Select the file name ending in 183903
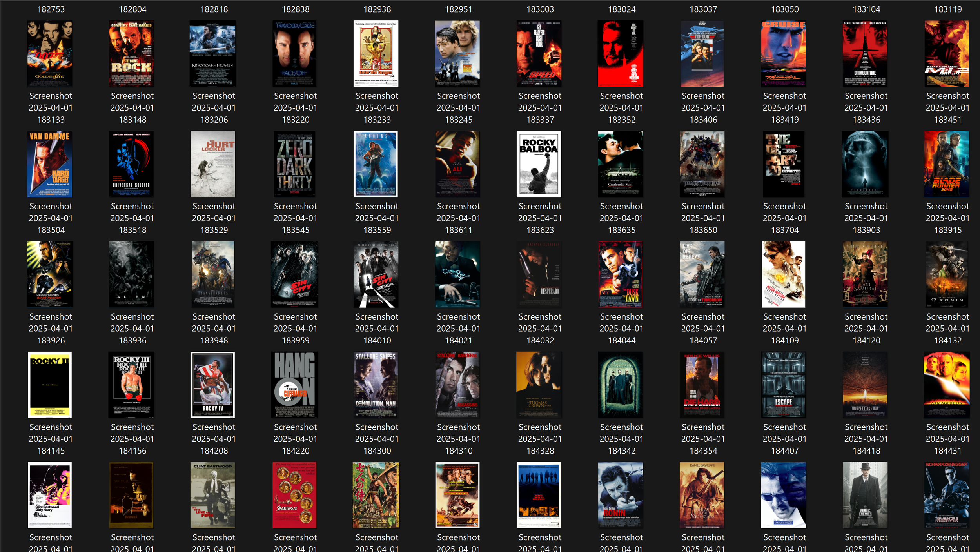 click(x=866, y=218)
